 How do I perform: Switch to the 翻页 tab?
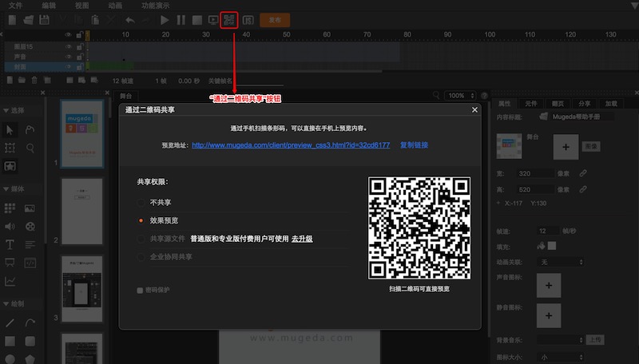coord(558,104)
